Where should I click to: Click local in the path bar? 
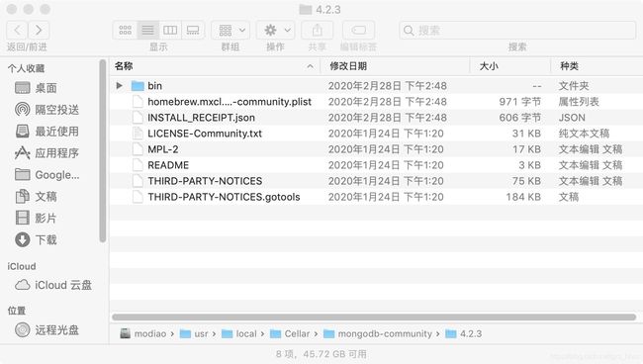coord(239,333)
